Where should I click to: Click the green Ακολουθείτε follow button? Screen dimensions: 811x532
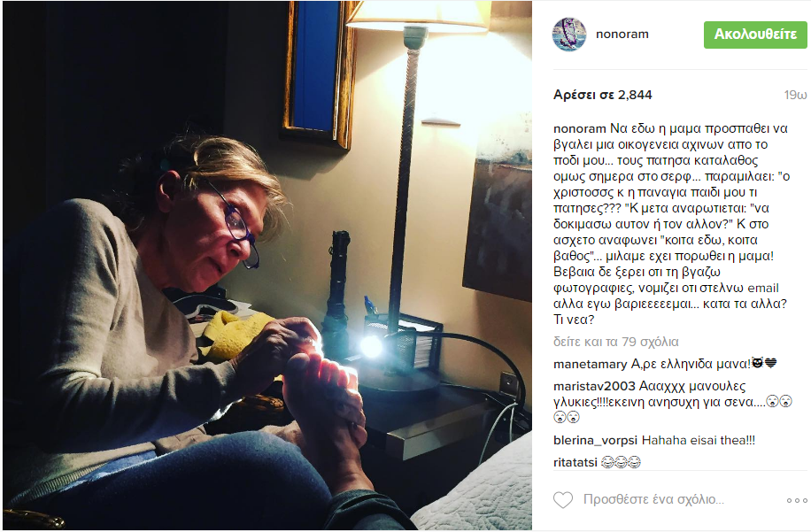(755, 35)
